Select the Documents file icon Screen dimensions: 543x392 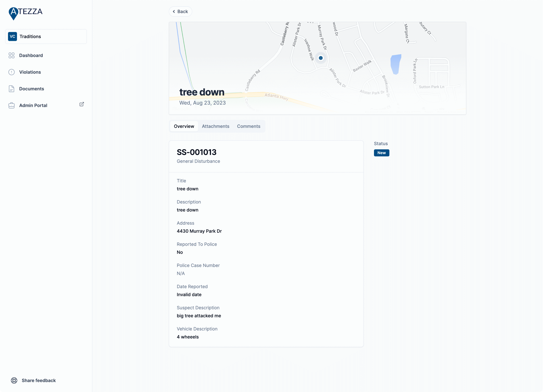(x=11, y=89)
